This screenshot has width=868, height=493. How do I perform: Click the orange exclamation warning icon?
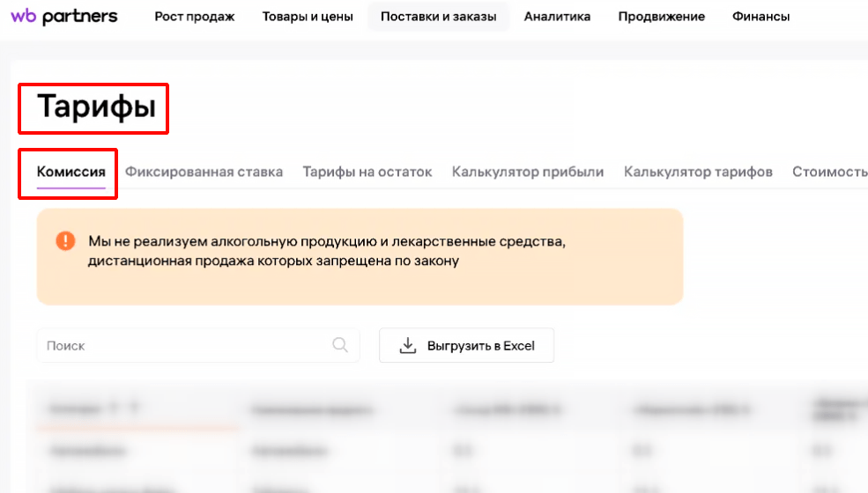[x=65, y=240]
